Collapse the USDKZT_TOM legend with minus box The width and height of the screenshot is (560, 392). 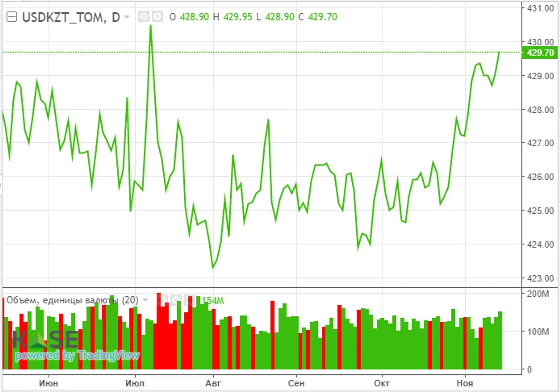pyautogui.click(x=12, y=17)
